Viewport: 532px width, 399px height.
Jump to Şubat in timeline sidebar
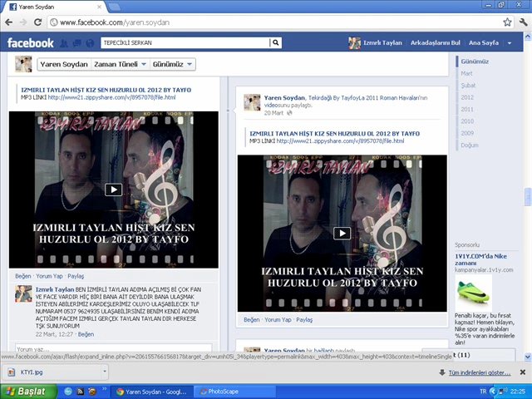468,86
